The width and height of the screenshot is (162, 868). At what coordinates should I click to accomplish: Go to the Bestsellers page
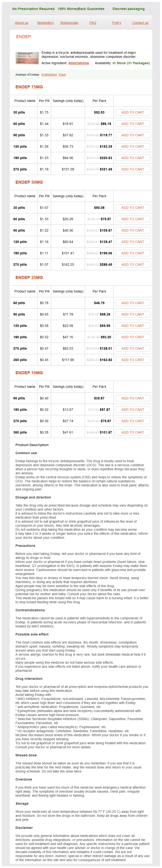[x=45, y=23]
